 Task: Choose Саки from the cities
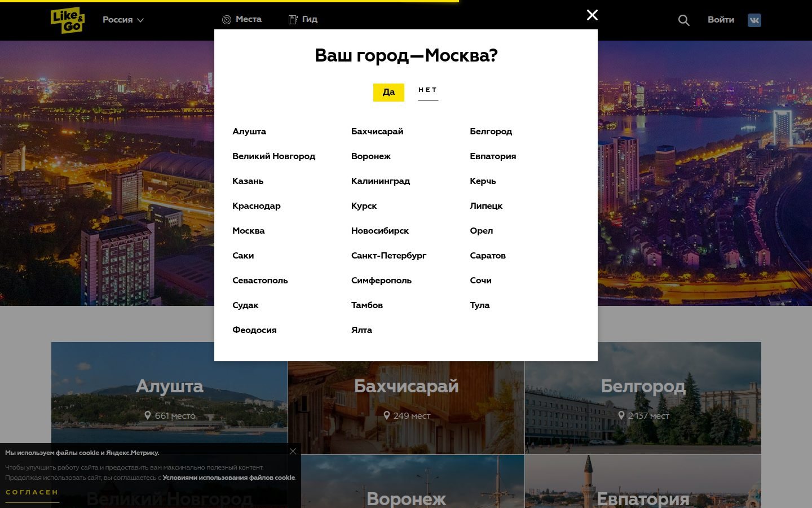click(243, 256)
